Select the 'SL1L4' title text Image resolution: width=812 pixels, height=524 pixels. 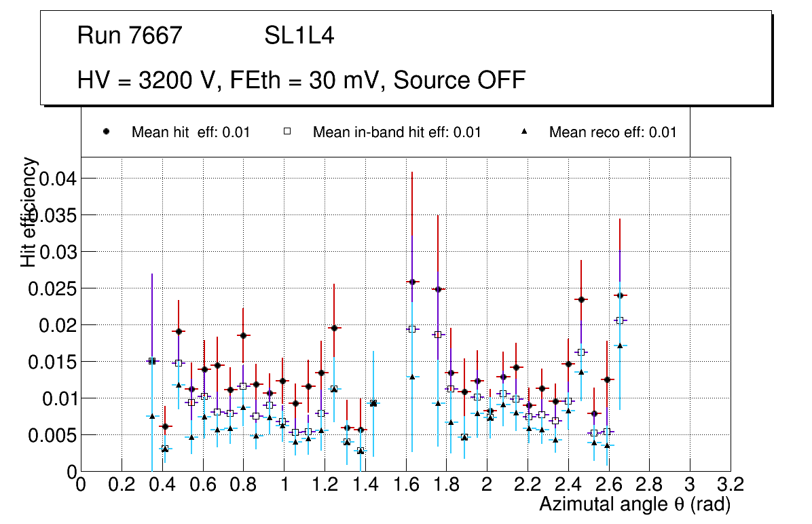(x=299, y=36)
